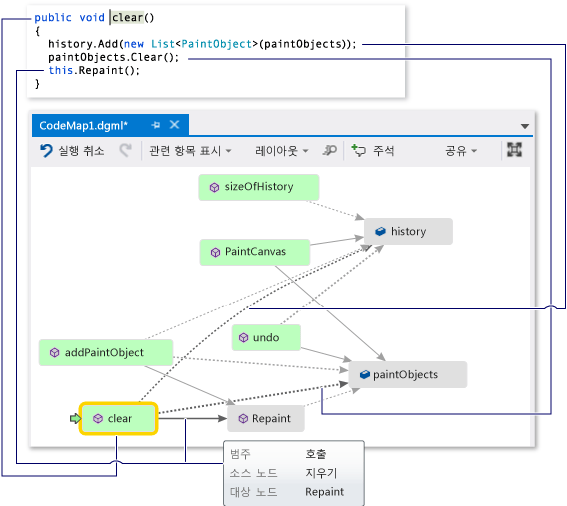567x506 pixels.
Task: Click the PaintObject type in code
Action: 216,44
